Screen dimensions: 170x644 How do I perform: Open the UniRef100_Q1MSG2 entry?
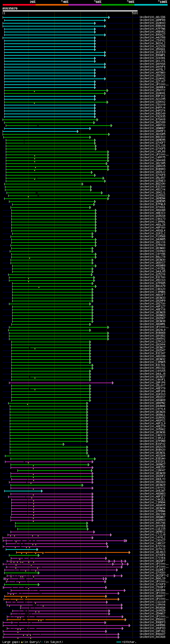click(152, 196)
